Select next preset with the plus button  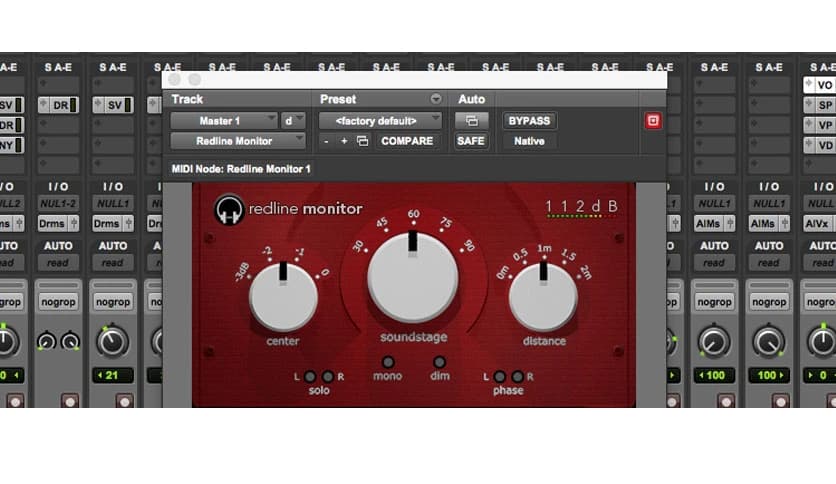[x=344, y=141]
